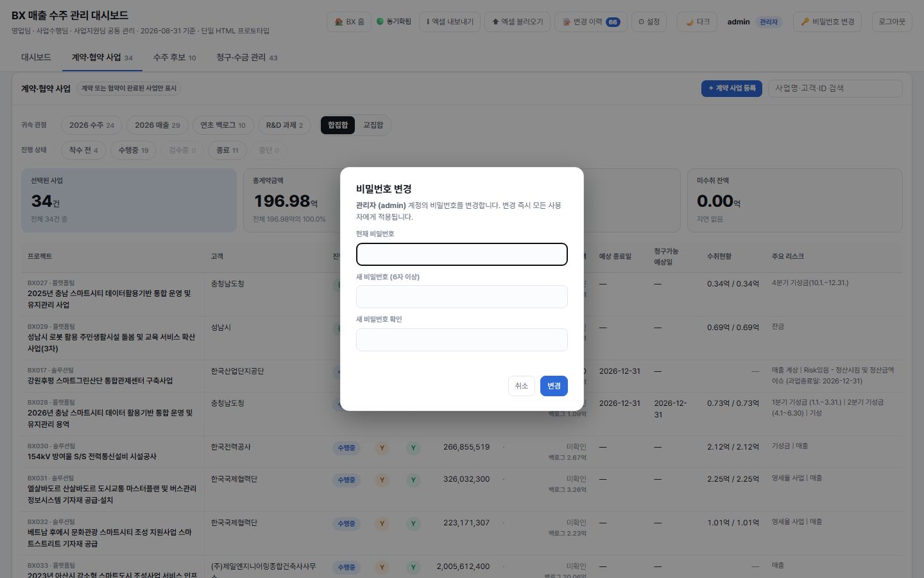924x578 pixels.
Task: Click the 동기화됨 sync status indicator
Action: click(x=394, y=22)
